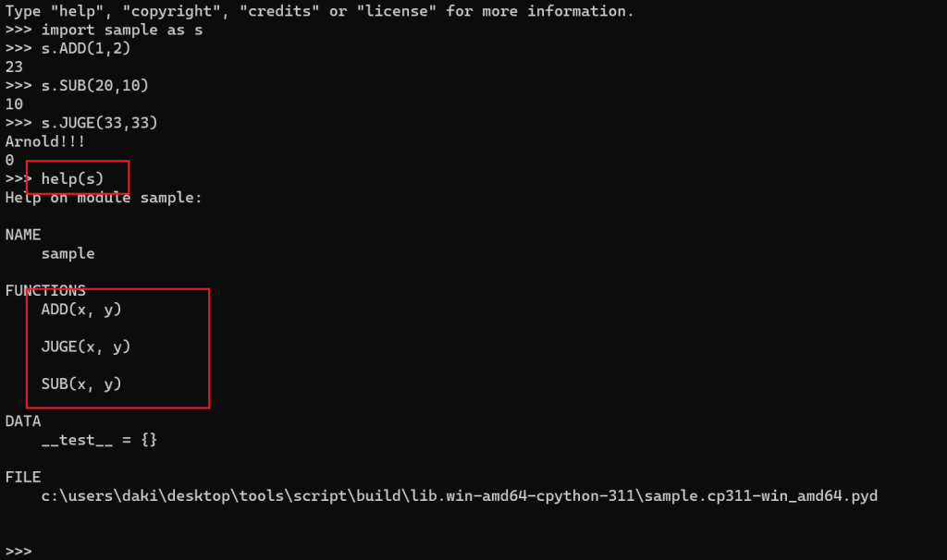Click the module name 'sample' under NAME
This screenshot has height=560, width=947.
coord(68,253)
